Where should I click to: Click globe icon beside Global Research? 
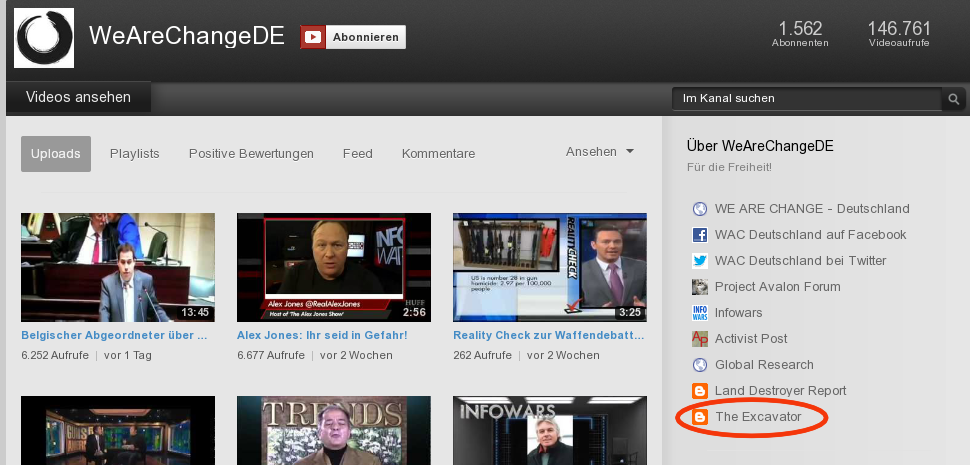[x=700, y=365]
